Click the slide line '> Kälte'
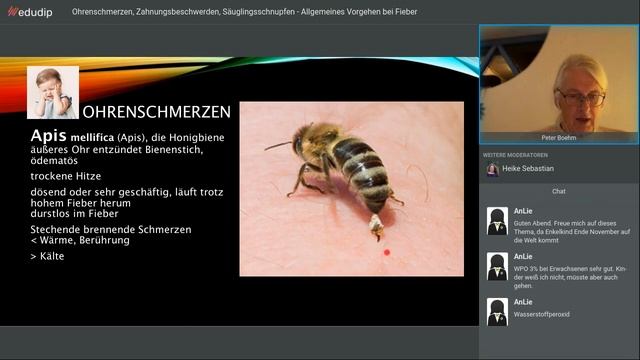The width and height of the screenshot is (640, 360). (47, 256)
